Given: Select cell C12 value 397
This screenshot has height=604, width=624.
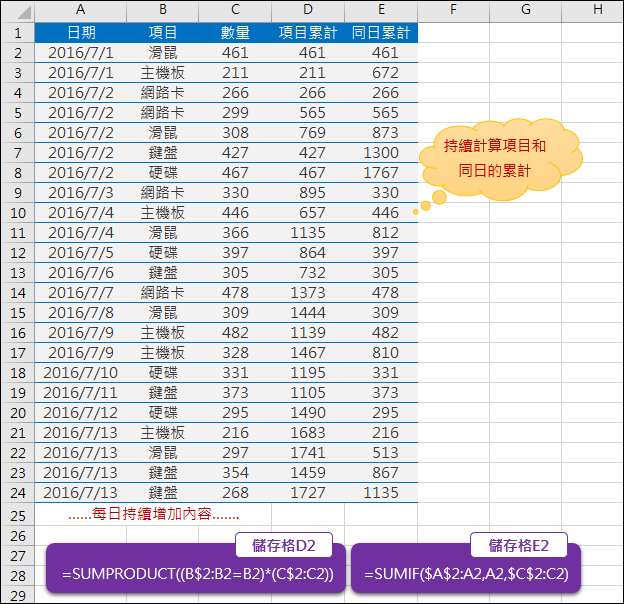Looking at the screenshot, I should pos(235,253).
